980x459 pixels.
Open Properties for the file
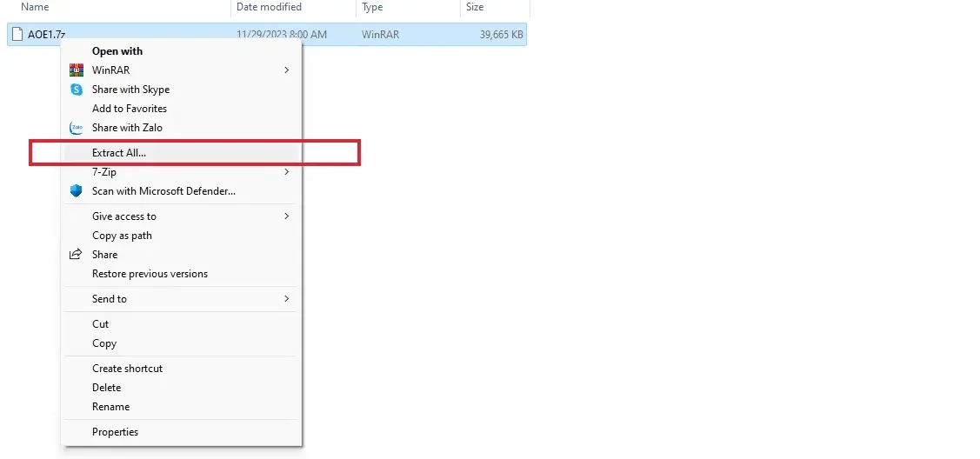point(115,432)
